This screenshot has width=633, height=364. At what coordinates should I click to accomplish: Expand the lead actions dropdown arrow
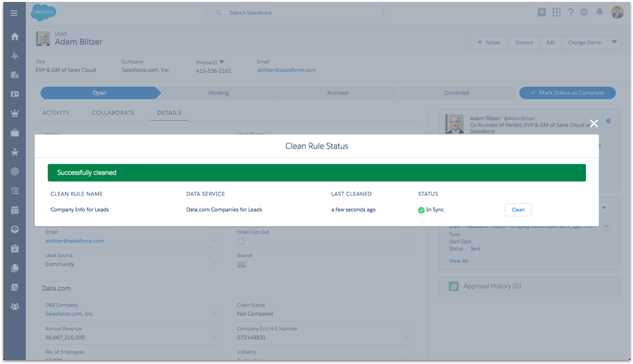click(614, 42)
